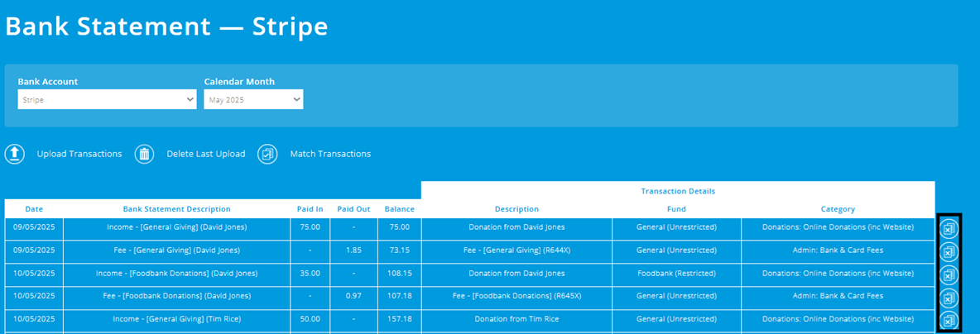Select 'Fee - [General Giving] (David Jones)' cell
Viewport: 980px width, 334px height.
click(x=177, y=250)
